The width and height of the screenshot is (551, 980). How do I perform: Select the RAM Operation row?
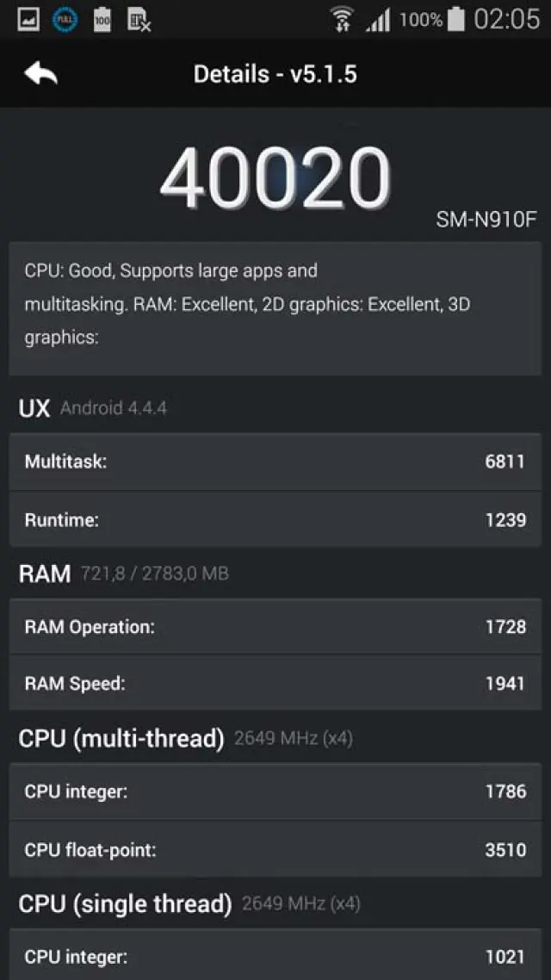point(275,627)
